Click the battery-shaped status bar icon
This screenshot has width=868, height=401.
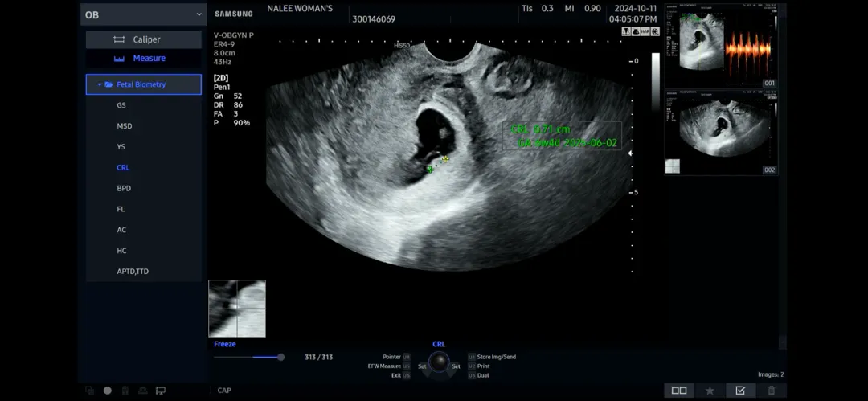pyautogui.click(x=125, y=391)
